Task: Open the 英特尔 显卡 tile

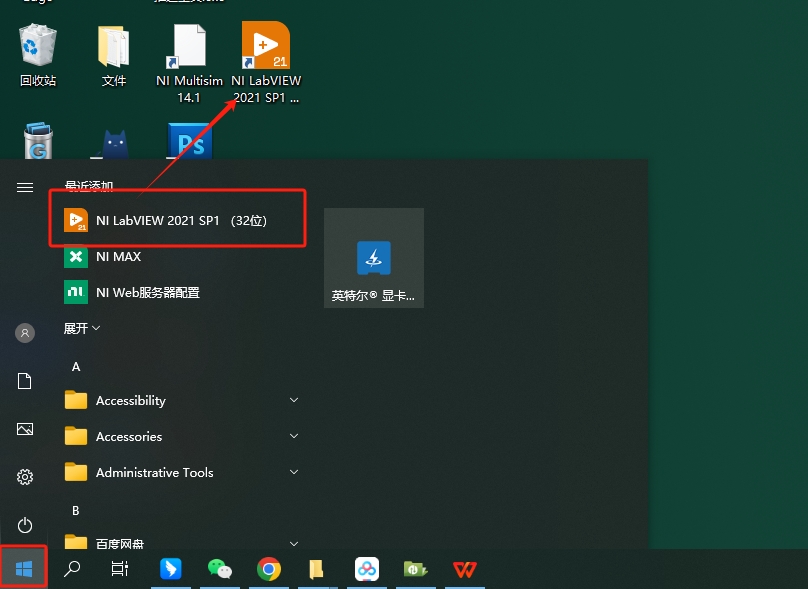Action: tap(374, 258)
